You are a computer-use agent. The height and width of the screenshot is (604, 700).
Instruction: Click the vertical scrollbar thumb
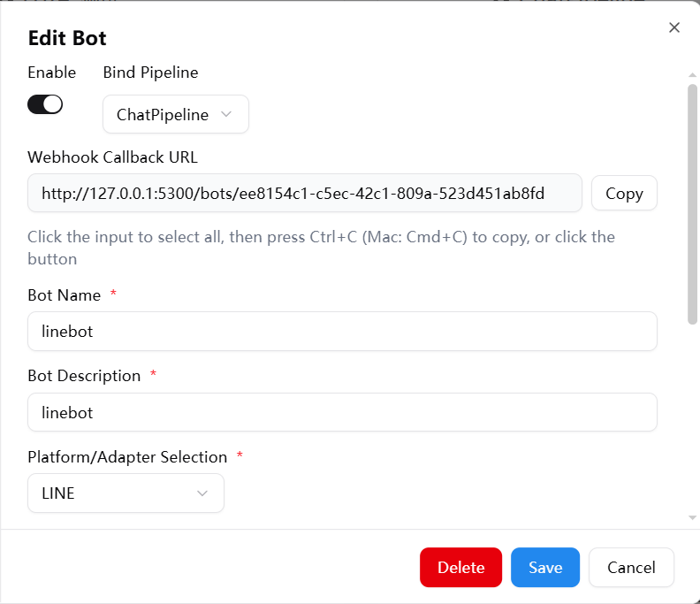[692, 203]
